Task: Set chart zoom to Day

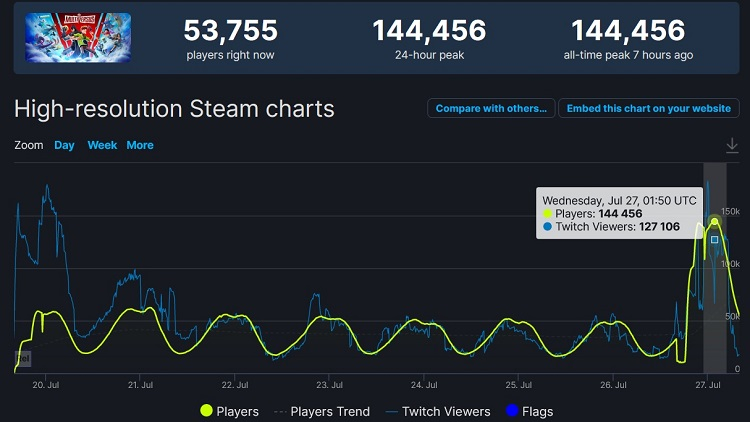Action: click(64, 145)
